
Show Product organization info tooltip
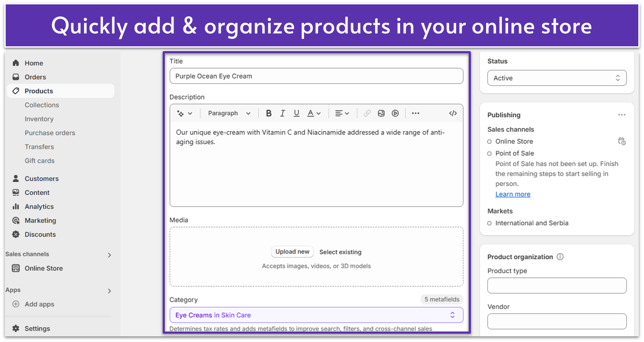pos(560,257)
